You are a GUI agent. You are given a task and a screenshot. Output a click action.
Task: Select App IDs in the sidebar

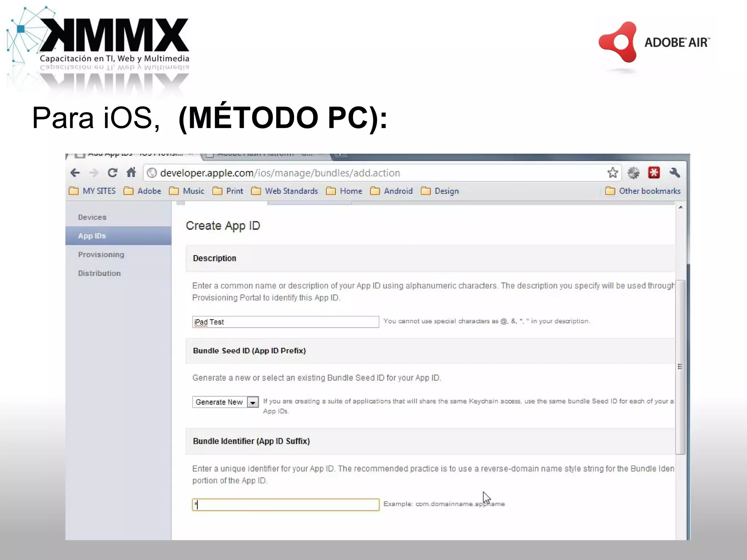118,236
